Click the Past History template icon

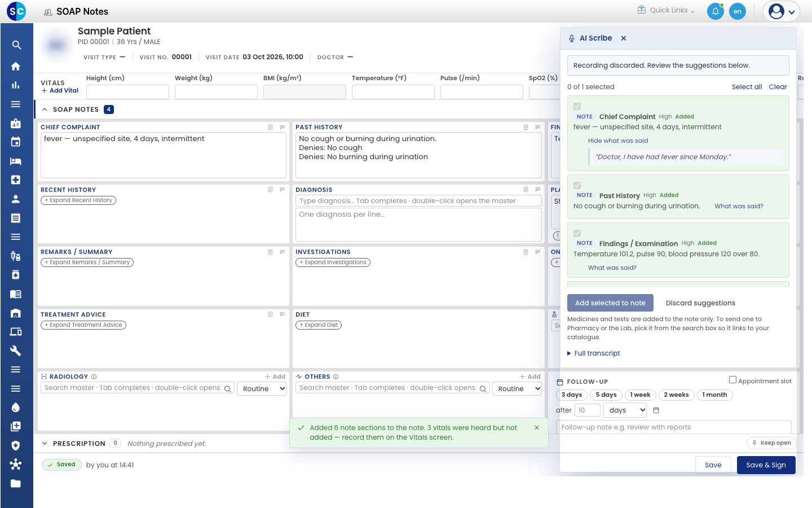(526, 128)
